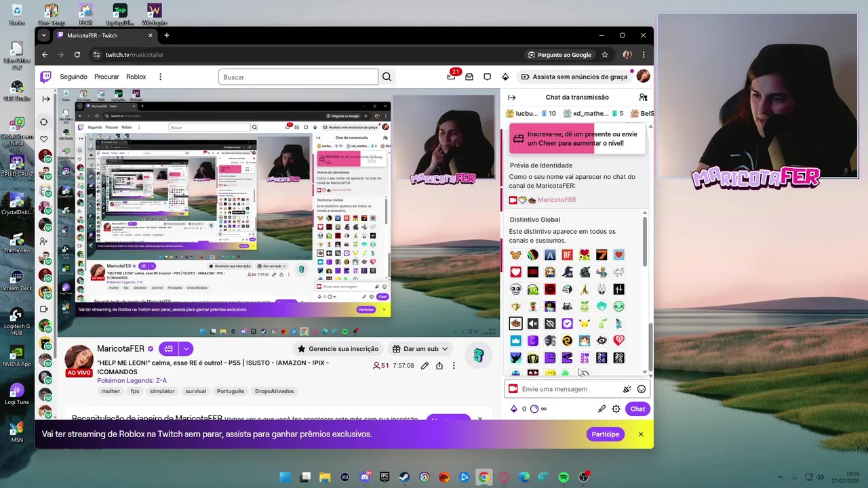Click the survival tag

click(x=195, y=391)
